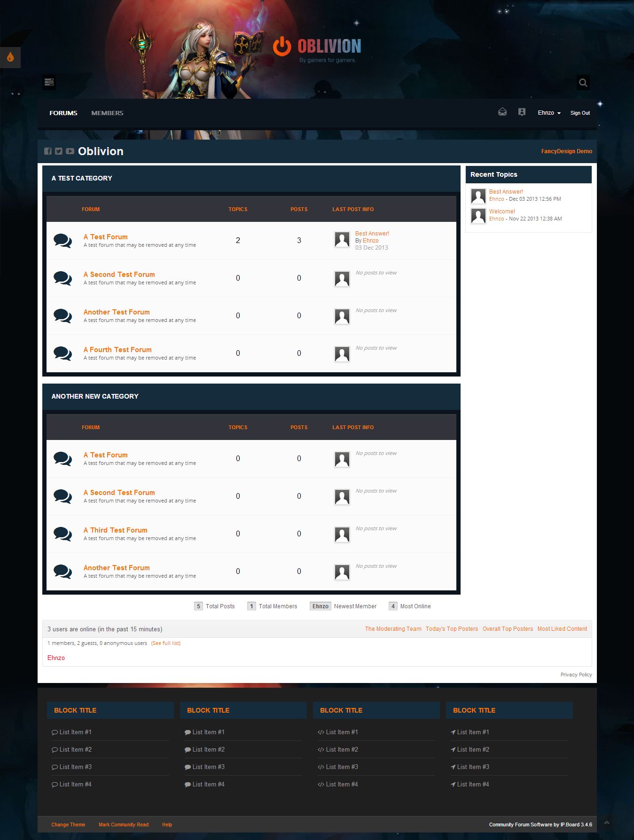Click the Sign Out link
Viewport: 634px width, 840px height.
coord(580,113)
